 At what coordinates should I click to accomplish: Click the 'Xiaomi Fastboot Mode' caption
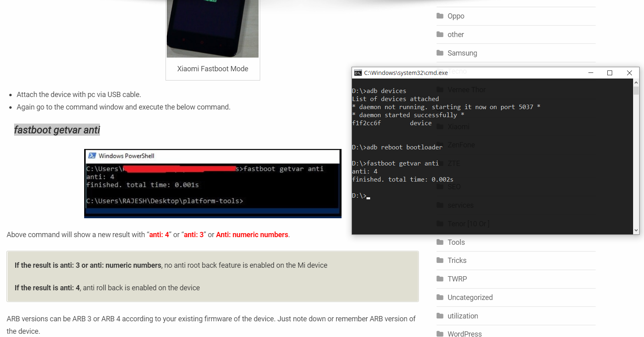click(x=213, y=69)
